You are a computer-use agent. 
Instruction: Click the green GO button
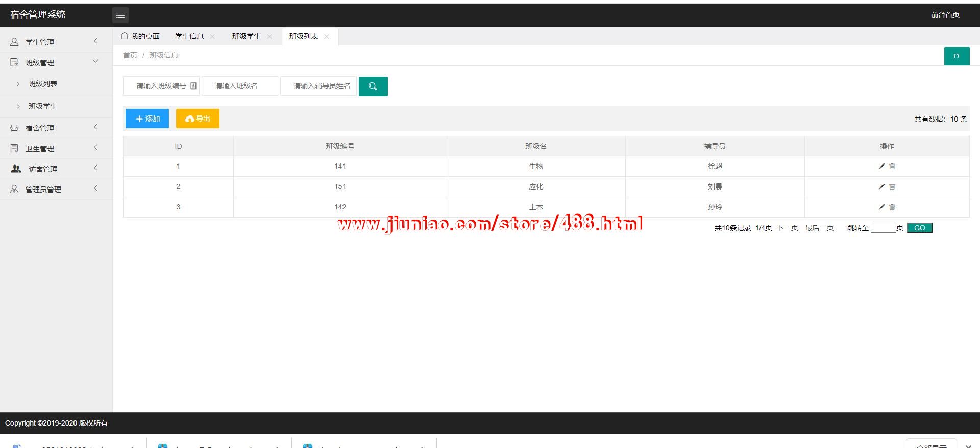click(920, 228)
